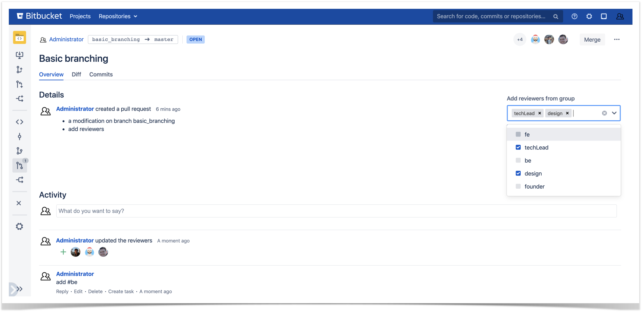Click the square inbox icon in header
644x313 pixels.
[604, 16]
